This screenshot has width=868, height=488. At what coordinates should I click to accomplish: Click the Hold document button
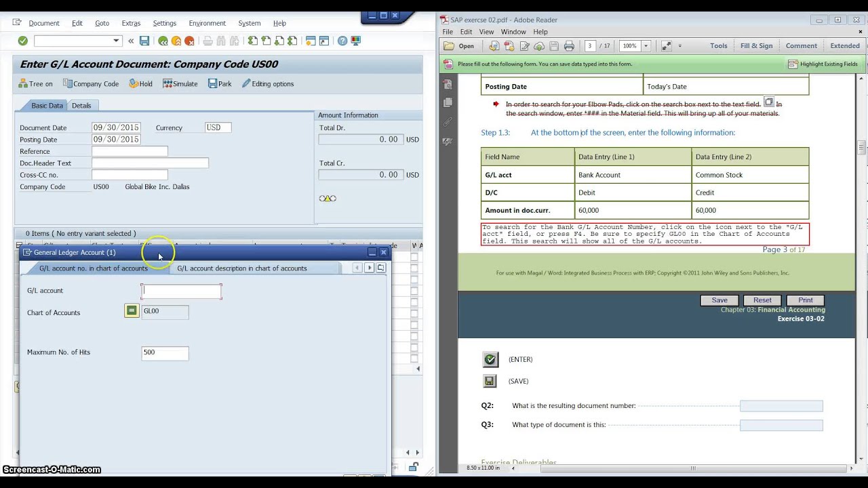coord(140,84)
